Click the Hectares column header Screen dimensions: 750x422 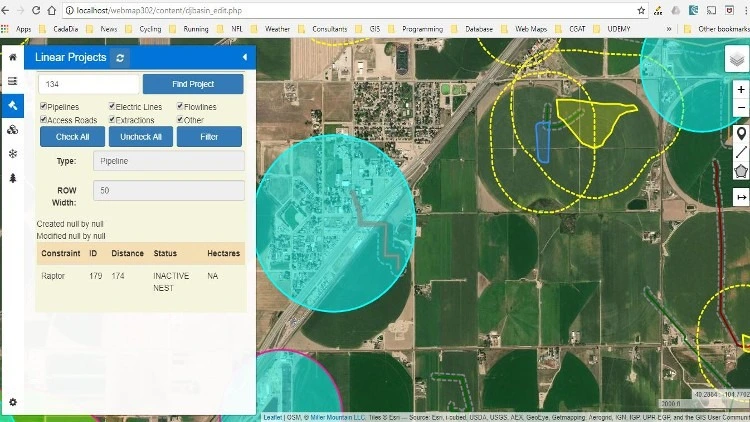[x=223, y=254]
